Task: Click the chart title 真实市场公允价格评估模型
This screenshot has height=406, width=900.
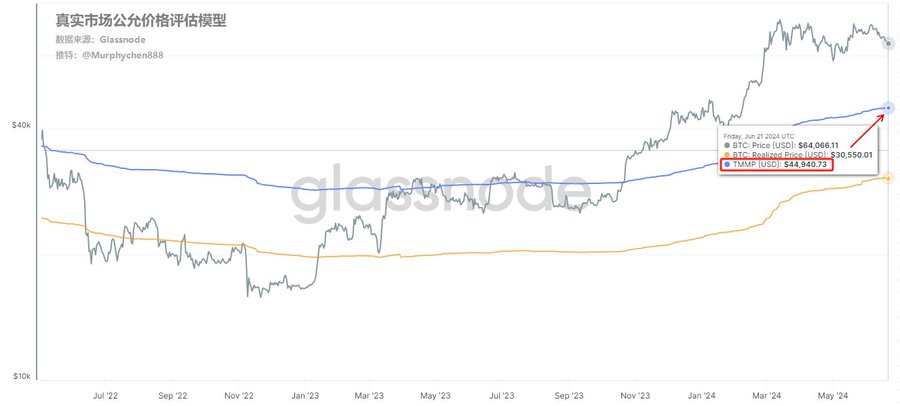Action: 140,19
